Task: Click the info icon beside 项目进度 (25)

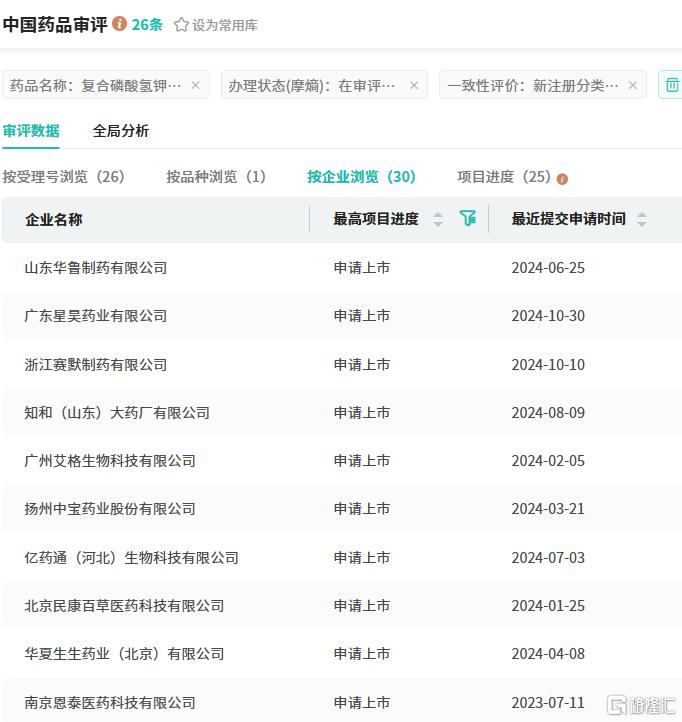Action: (x=562, y=179)
